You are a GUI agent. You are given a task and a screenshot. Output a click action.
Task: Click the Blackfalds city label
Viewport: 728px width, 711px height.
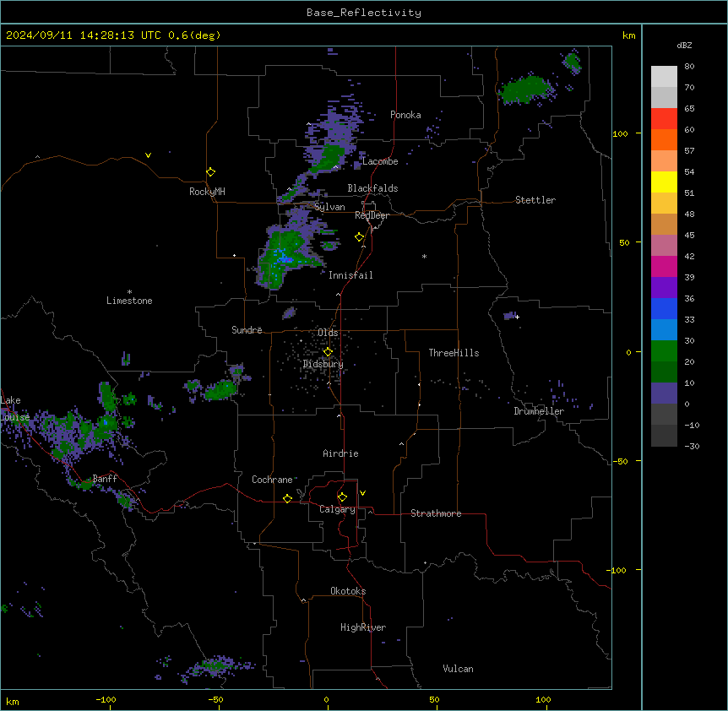tap(372, 188)
